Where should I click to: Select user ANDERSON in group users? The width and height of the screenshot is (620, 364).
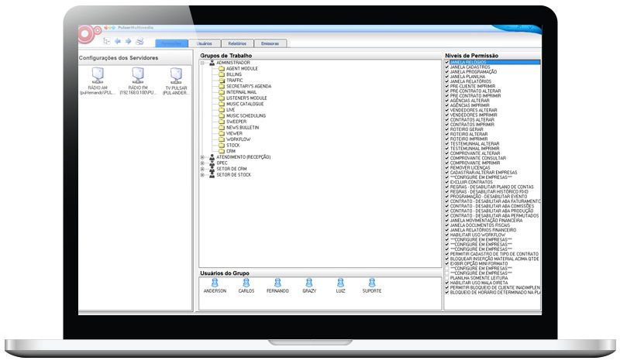pyautogui.click(x=215, y=283)
